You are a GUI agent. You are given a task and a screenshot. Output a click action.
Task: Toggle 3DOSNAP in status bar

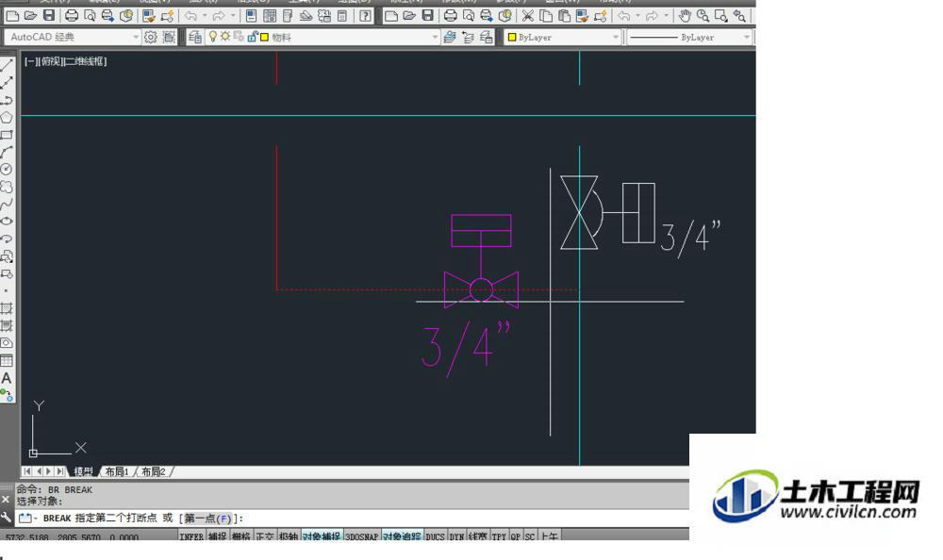pos(362,535)
